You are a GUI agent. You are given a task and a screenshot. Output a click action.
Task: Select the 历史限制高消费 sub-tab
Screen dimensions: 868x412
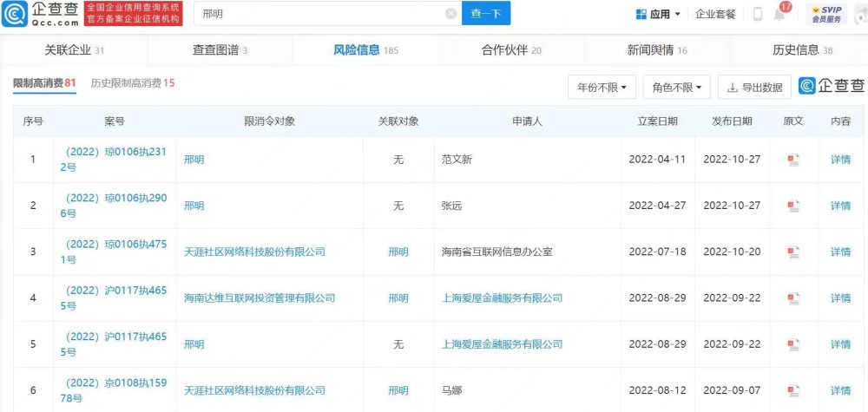pyautogui.click(x=133, y=83)
